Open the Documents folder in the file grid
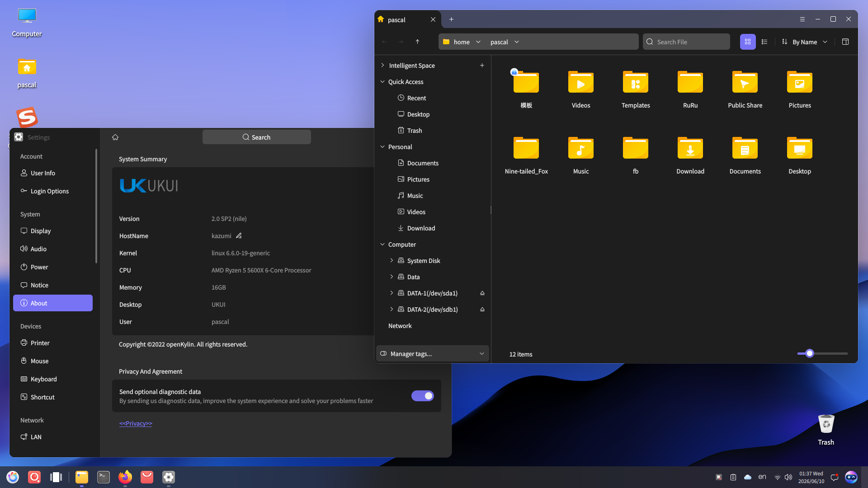 pos(745,155)
